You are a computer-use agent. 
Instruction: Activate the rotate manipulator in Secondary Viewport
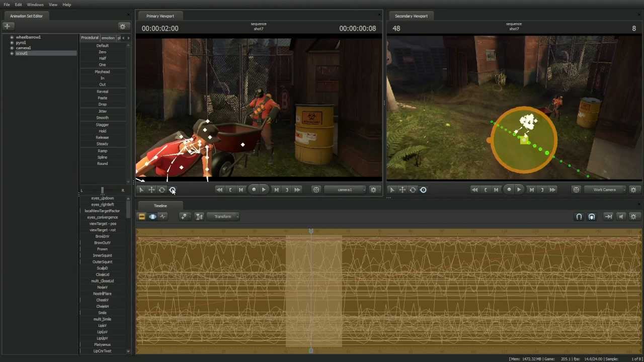413,190
